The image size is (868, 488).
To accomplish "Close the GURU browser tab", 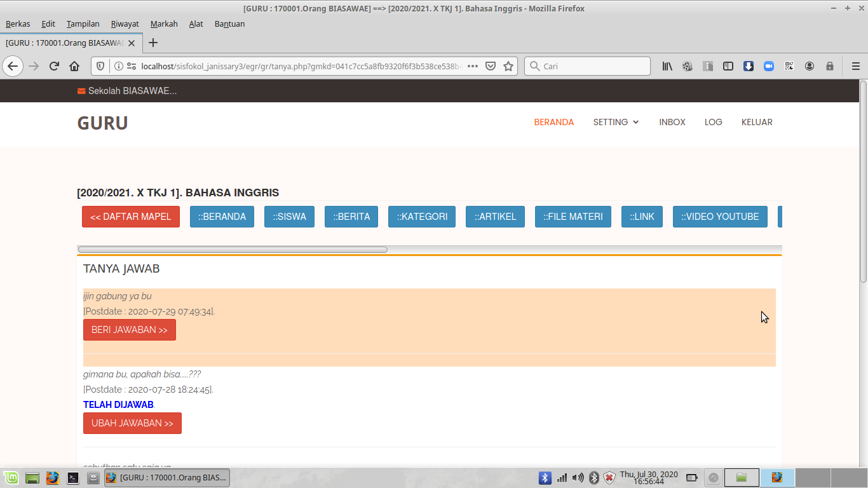I will pyautogui.click(x=132, y=43).
